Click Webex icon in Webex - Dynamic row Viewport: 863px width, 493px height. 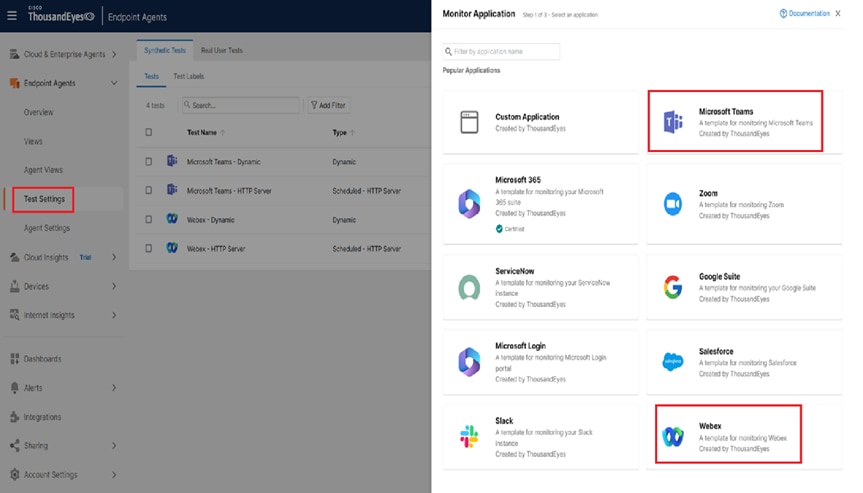coord(172,219)
